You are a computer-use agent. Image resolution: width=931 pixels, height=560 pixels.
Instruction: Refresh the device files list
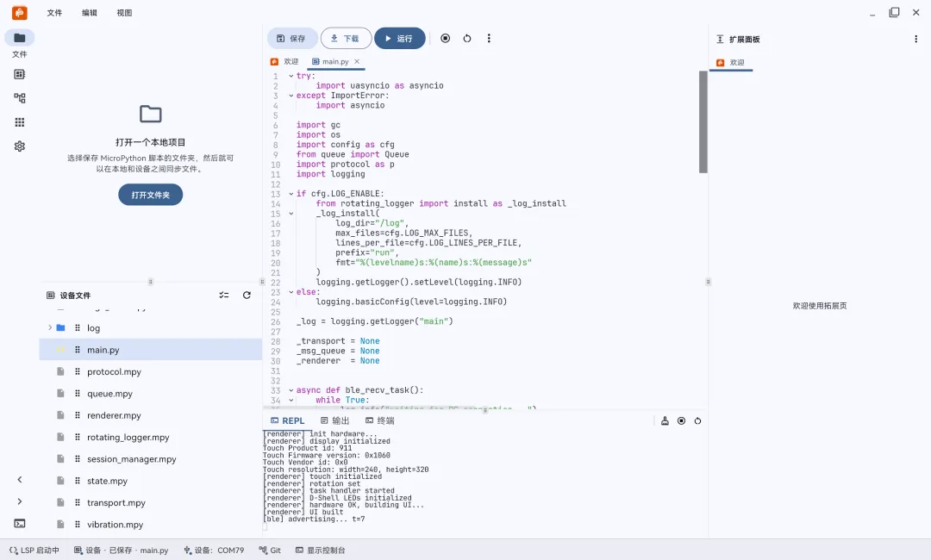coord(247,295)
